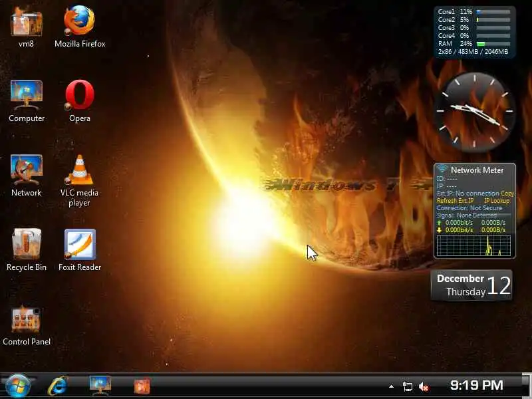
Task: Open the orange media player taskbar icon
Action: click(142, 386)
